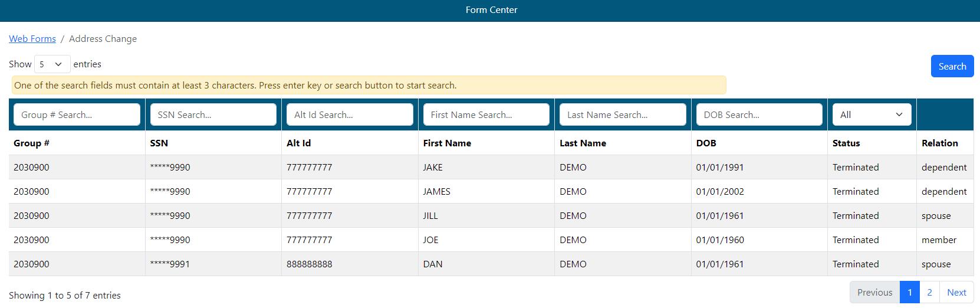This screenshot has height=308, width=980.
Task: Click the Next pagination button
Action: 956,292
